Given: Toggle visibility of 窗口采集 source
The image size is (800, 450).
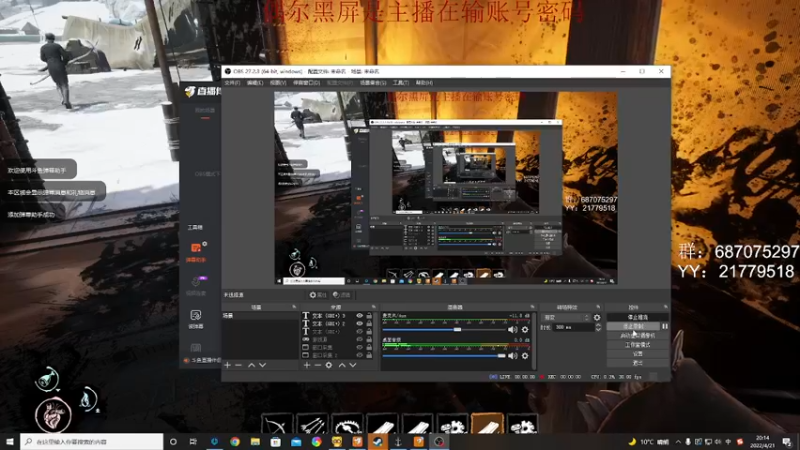Looking at the screenshot, I should (359, 347).
